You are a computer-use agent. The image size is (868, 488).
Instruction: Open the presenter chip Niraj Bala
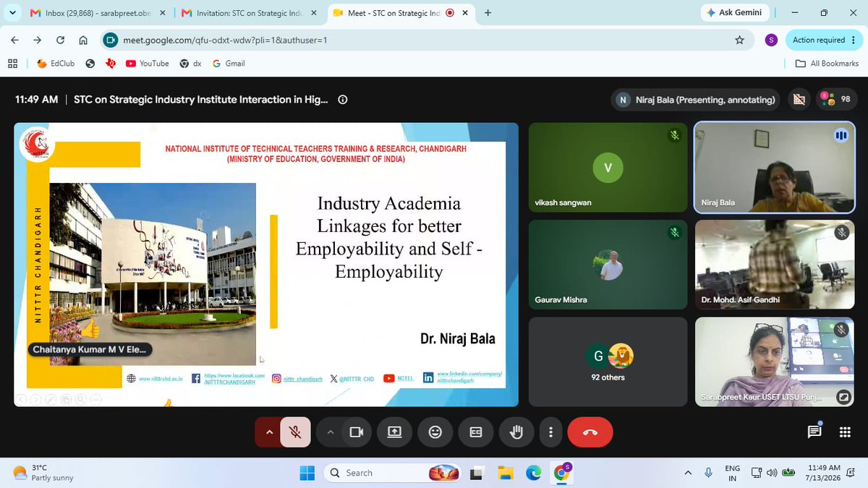tap(696, 100)
